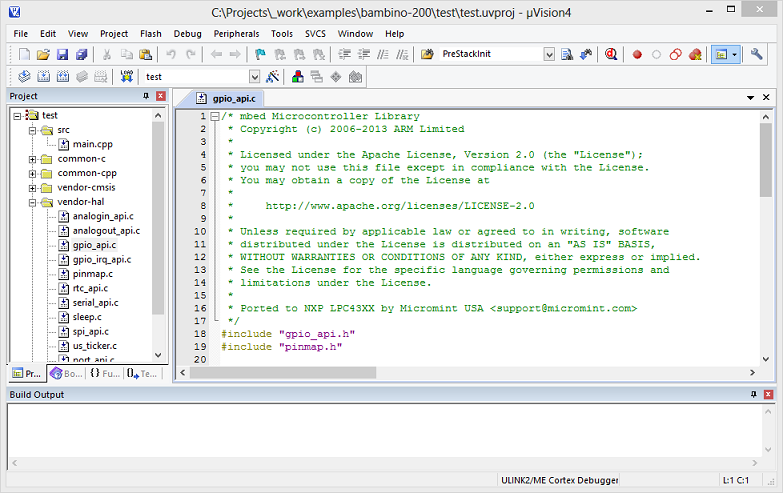Open the Flash menu
Screen dimensions: 783x493
click(x=151, y=34)
